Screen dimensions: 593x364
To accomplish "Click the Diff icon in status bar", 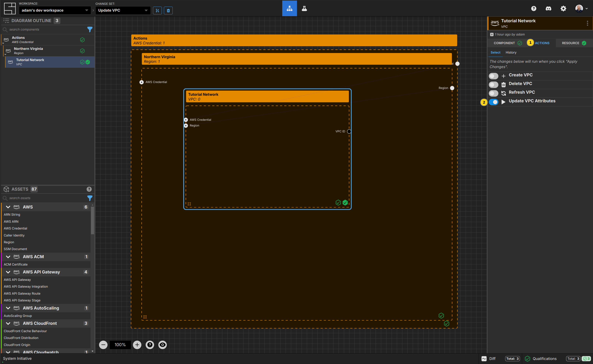I will coord(484,358).
